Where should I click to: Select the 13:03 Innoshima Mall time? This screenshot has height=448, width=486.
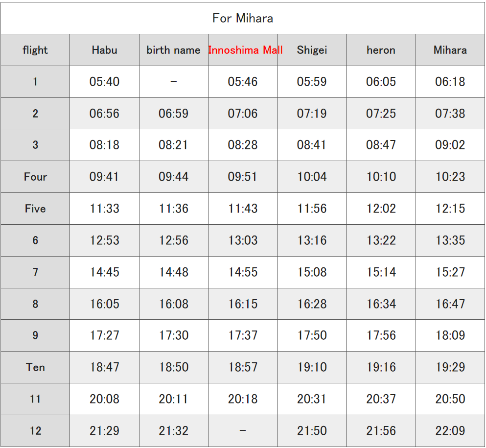pos(243,240)
